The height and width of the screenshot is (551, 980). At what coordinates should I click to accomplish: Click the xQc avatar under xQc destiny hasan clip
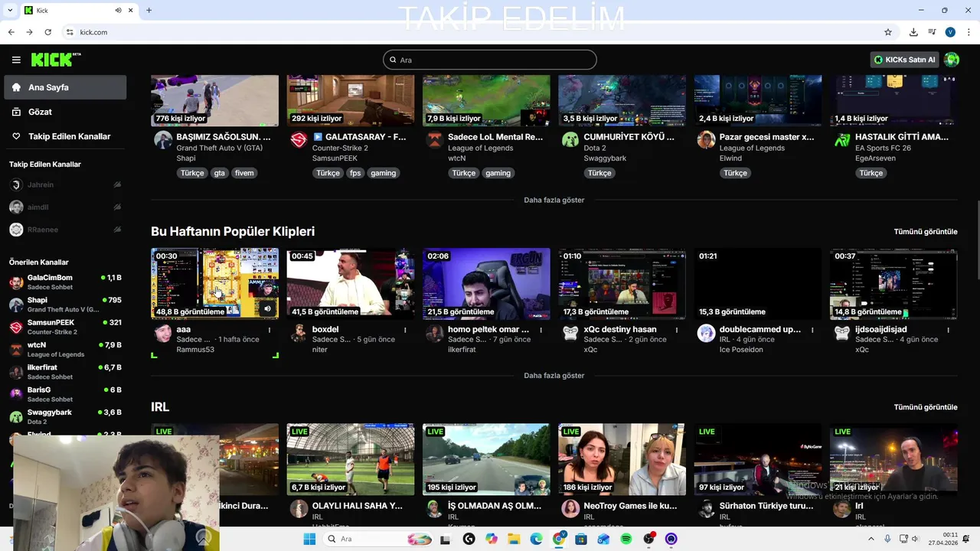tap(570, 332)
